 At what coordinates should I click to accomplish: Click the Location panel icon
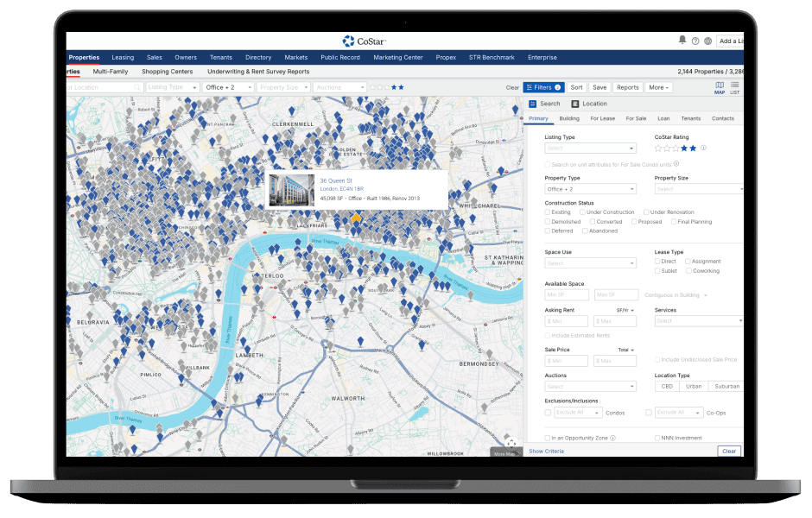(x=575, y=104)
